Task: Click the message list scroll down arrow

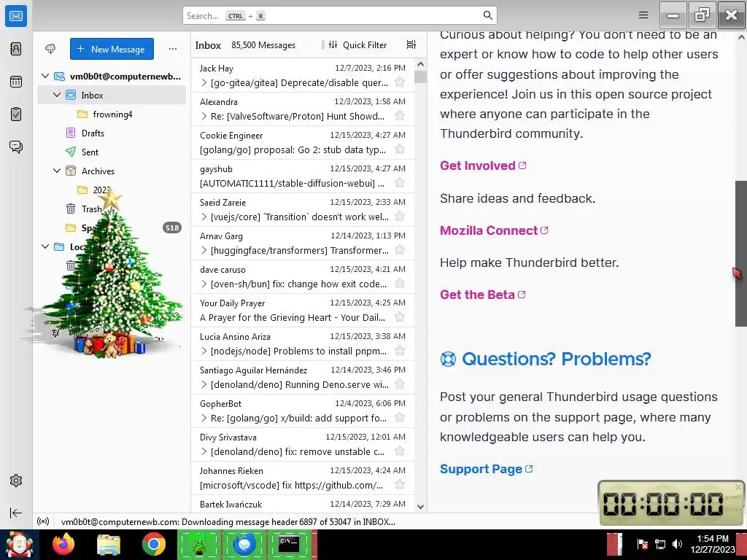Action: 420,507
